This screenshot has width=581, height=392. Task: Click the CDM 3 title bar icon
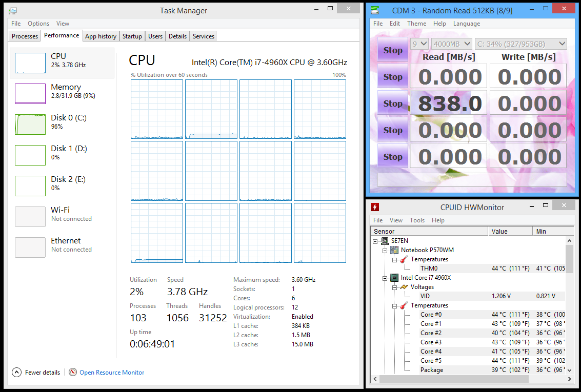[x=375, y=10]
